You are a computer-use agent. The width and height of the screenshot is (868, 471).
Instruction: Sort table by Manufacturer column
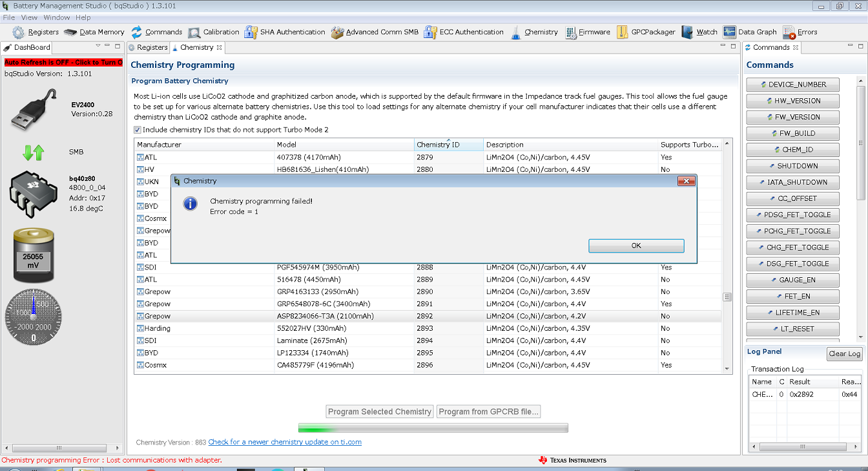(205, 145)
